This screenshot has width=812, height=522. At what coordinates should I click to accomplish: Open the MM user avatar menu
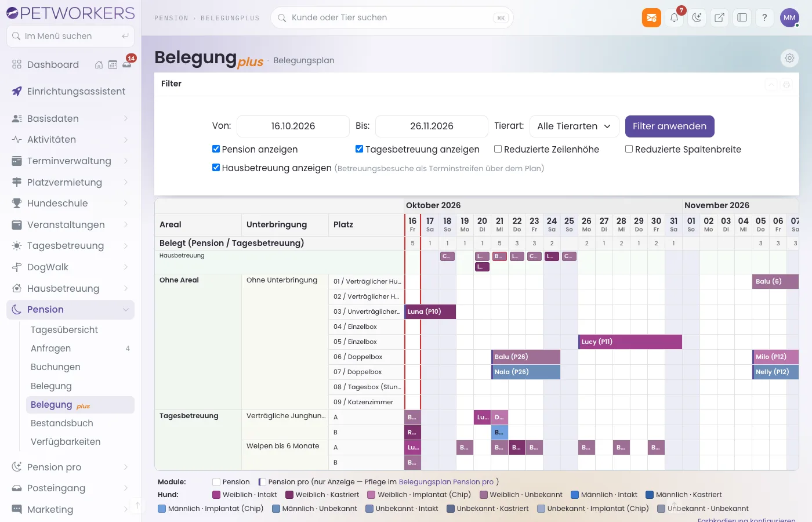tap(789, 17)
